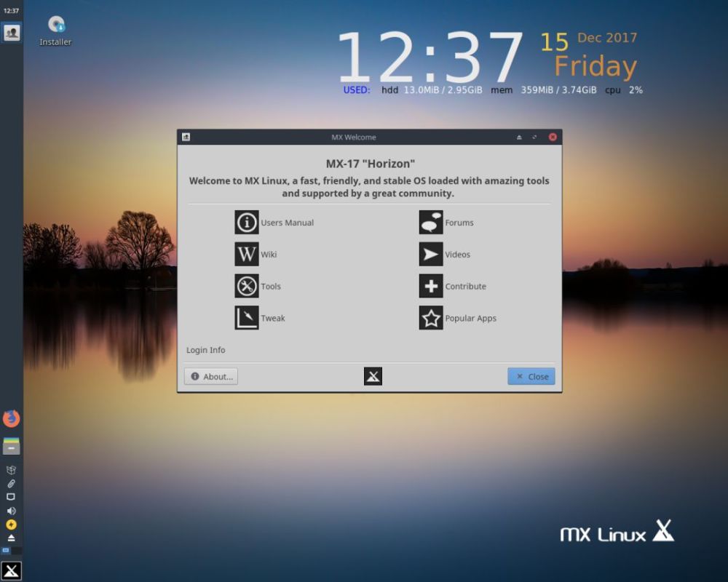Click the Contribute label
The image size is (728, 582).
(465, 287)
